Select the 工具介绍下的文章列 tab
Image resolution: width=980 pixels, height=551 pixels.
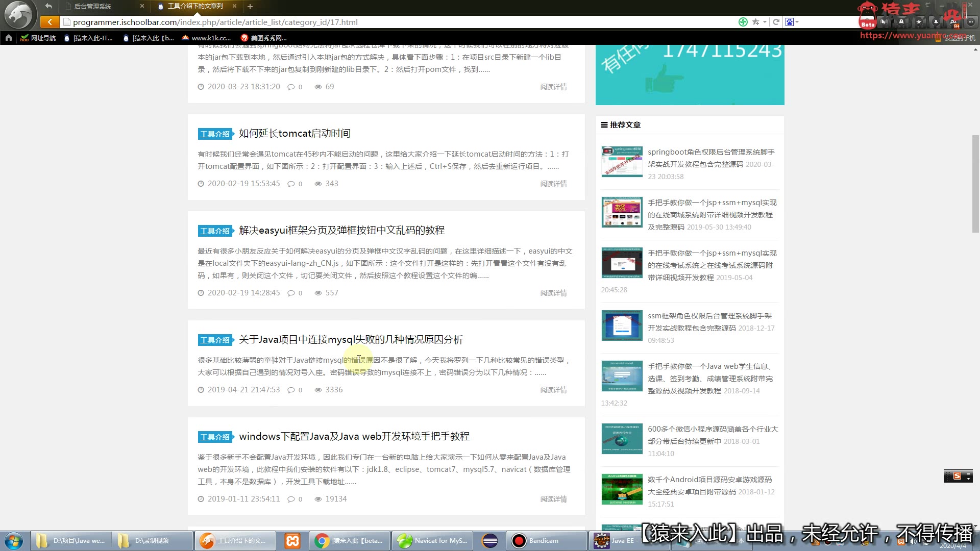click(x=197, y=6)
